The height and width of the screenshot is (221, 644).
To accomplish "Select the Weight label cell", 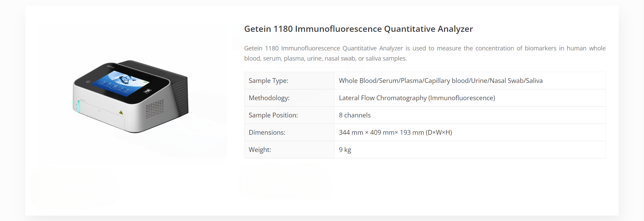I will pos(289,150).
